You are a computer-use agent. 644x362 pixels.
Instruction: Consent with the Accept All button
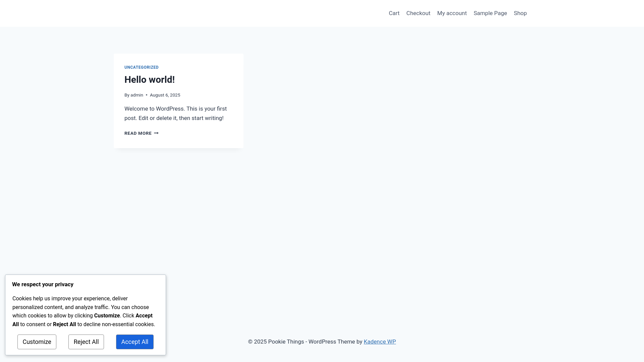point(135,342)
